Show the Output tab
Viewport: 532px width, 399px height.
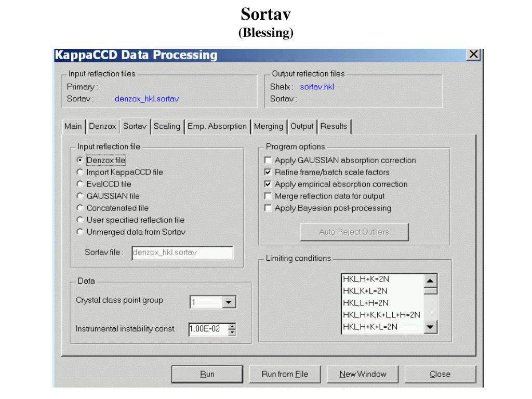tap(302, 126)
